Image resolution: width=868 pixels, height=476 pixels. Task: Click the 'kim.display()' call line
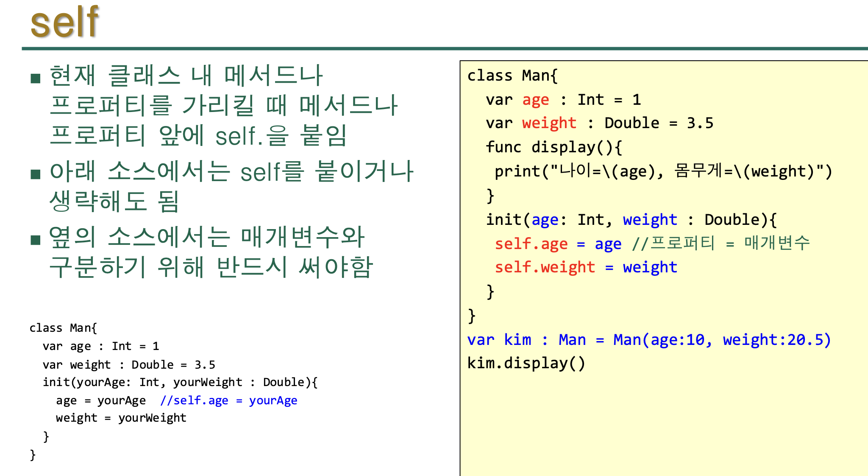(526, 364)
